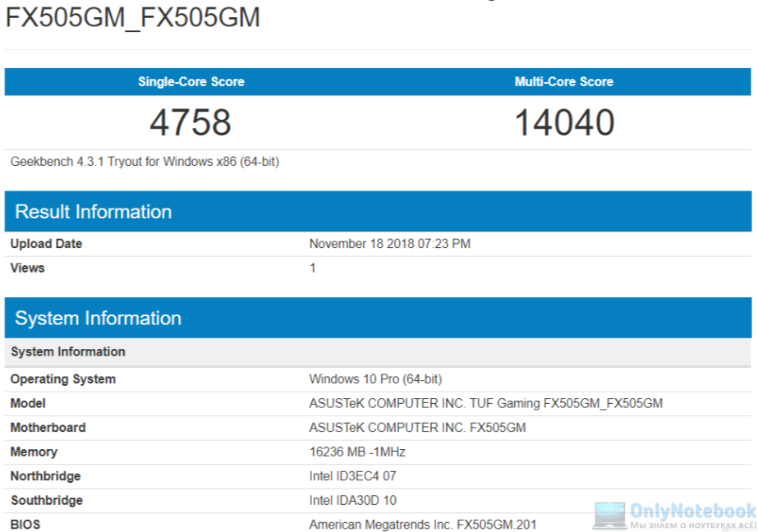Select the Windows 10 Pro (64-bit) value
Screen dimensions: 758x532
click(x=375, y=379)
